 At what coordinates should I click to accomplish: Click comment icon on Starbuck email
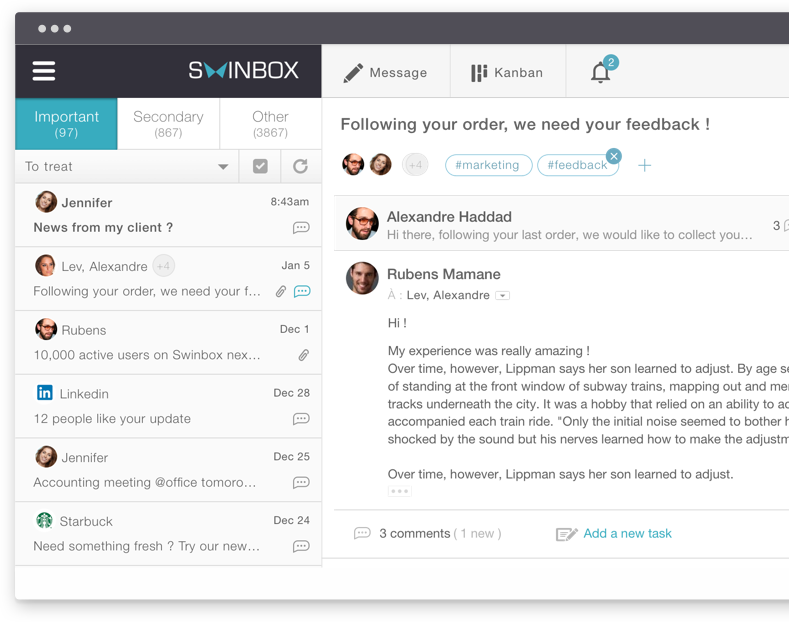(x=301, y=547)
